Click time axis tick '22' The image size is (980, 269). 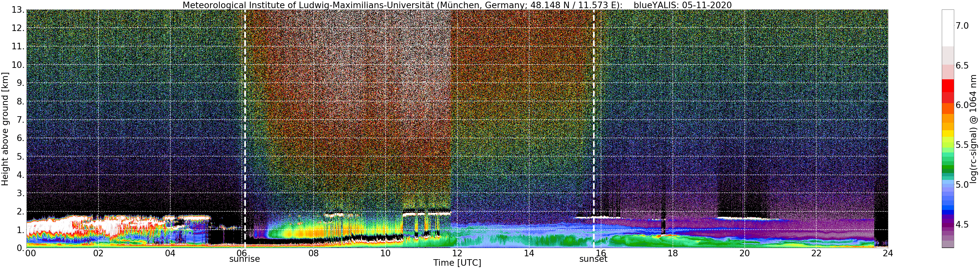click(x=816, y=253)
